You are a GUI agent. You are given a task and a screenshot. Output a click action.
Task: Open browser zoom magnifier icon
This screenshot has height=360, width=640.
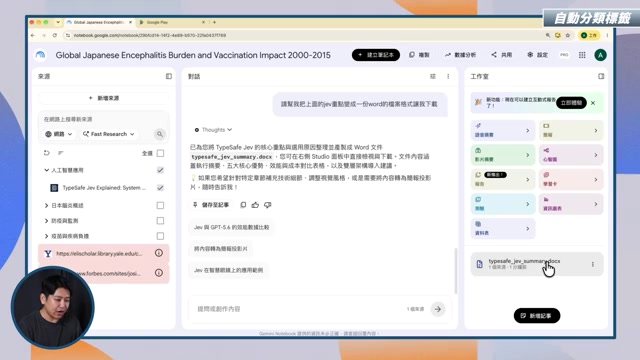548,36
